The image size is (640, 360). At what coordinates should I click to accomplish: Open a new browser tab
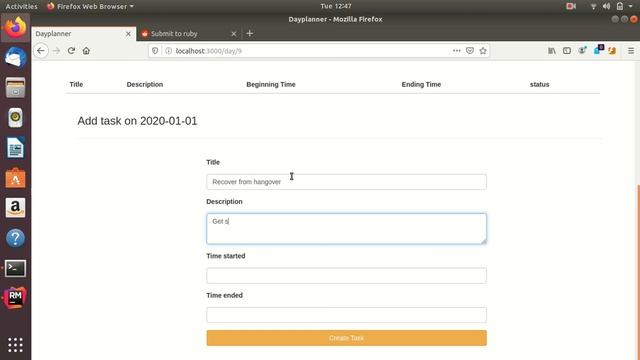point(250,34)
